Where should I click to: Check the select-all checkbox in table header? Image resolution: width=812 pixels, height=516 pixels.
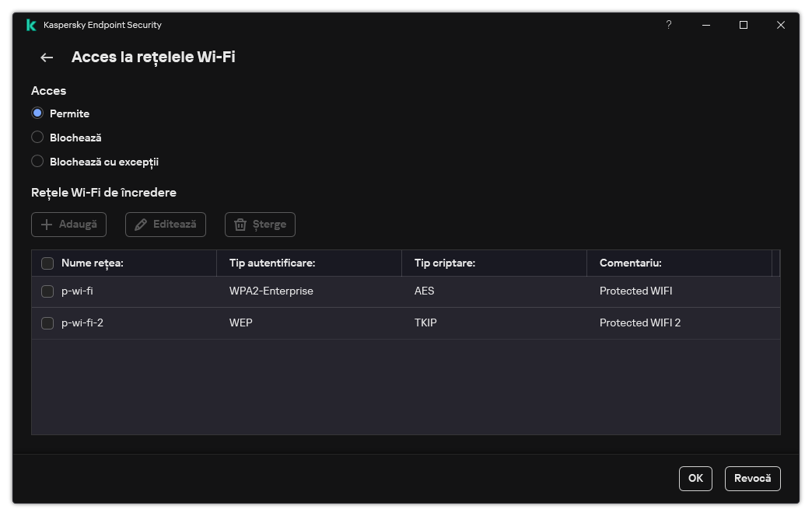[47, 263]
